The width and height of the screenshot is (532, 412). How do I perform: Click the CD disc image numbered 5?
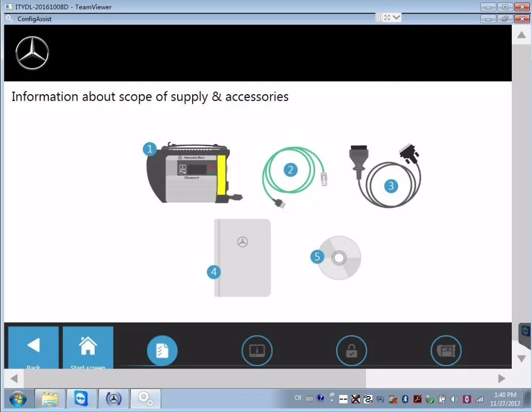[x=338, y=258]
